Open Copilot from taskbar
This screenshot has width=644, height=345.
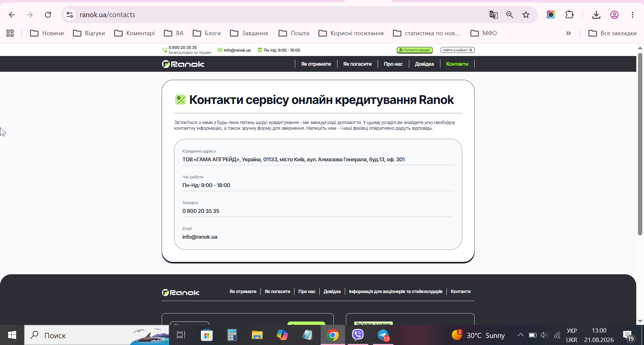282,335
